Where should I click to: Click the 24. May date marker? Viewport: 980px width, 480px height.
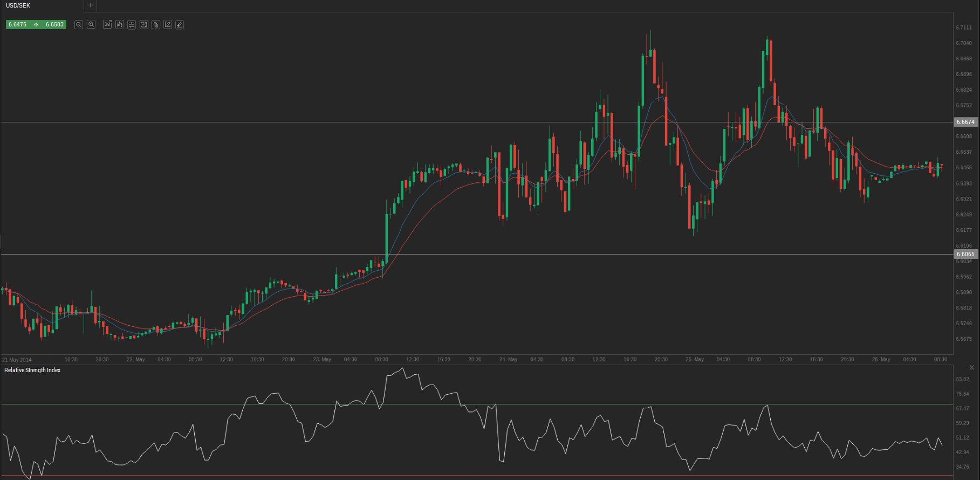508,360
